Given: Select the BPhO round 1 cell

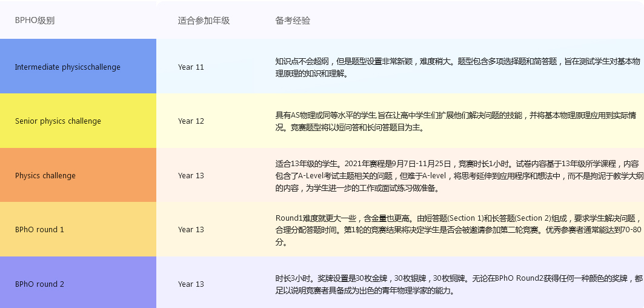Looking at the screenshot, I should pos(78,229).
